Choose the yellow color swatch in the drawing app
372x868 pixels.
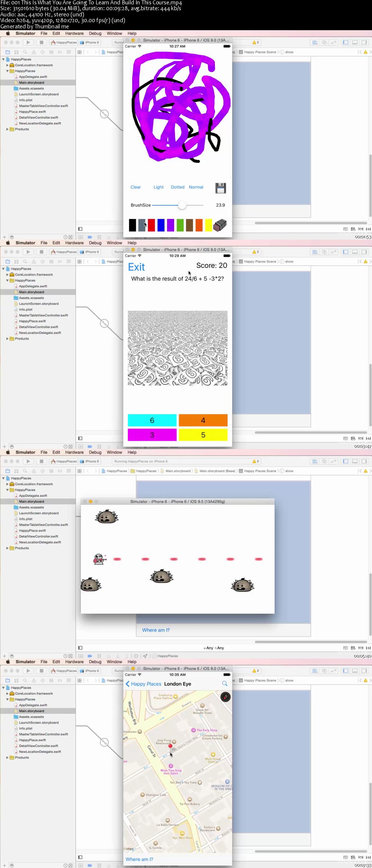pyautogui.click(x=209, y=225)
